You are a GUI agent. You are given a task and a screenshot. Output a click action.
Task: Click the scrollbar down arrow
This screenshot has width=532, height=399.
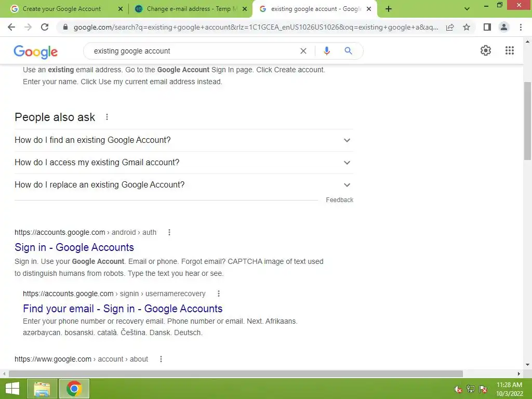[x=527, y=365]
